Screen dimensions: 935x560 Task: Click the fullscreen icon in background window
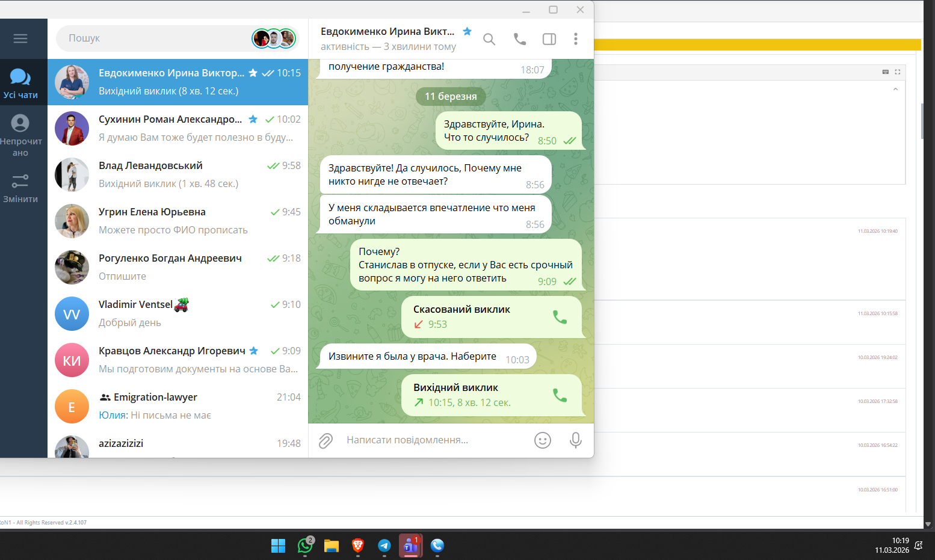[897, 72]
